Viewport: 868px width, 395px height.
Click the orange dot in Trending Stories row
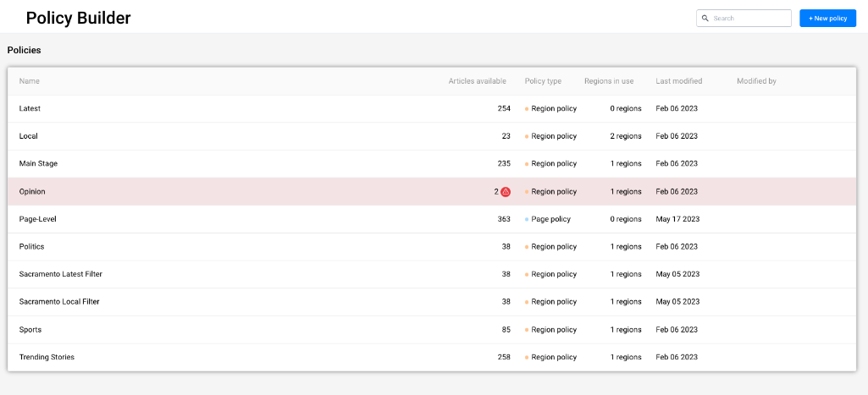pos(527,358)
